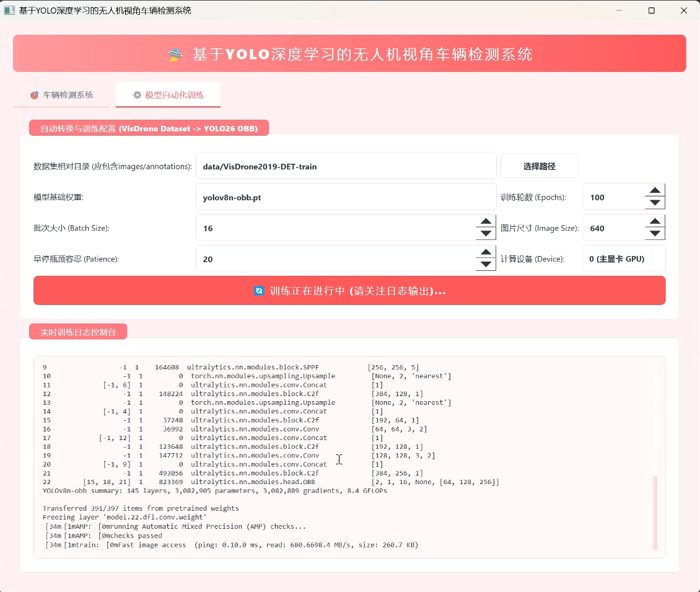Close the application window

click(683, 11)
